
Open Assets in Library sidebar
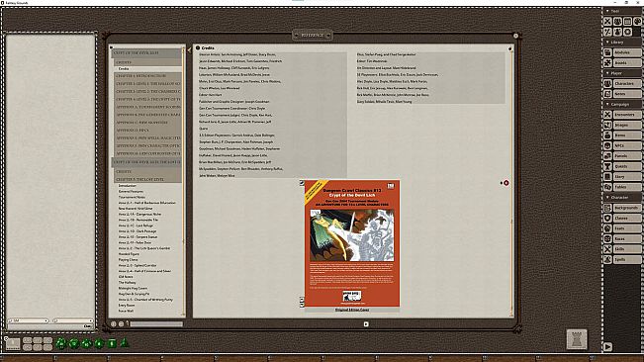[x=622, y=62]
